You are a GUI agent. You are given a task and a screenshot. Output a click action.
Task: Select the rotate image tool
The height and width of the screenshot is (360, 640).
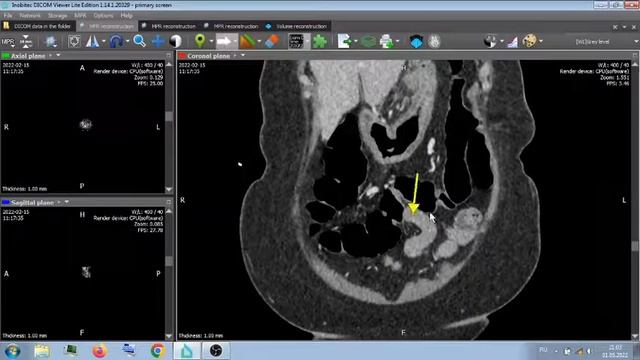tap(74, 41)
